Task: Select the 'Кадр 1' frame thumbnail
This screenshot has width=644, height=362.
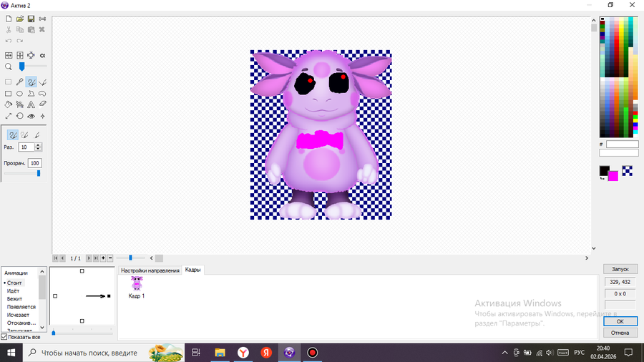Action: pos(137,287)
